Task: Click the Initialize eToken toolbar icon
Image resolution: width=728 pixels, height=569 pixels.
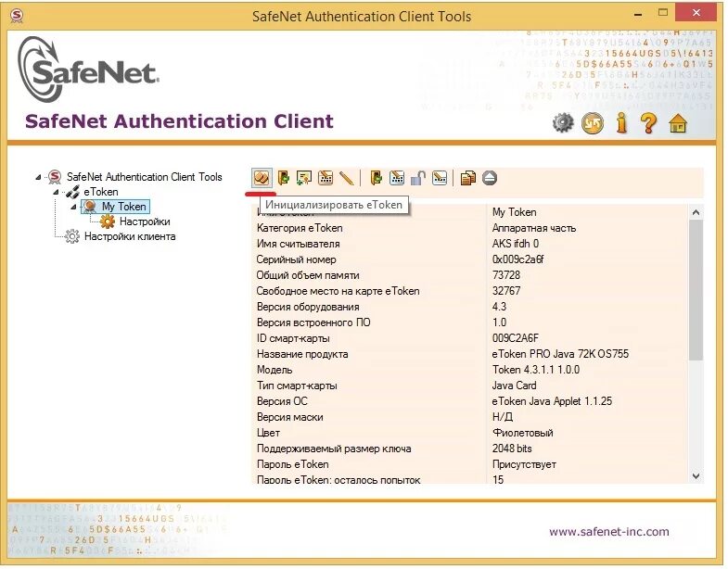Action: (262, 178)
